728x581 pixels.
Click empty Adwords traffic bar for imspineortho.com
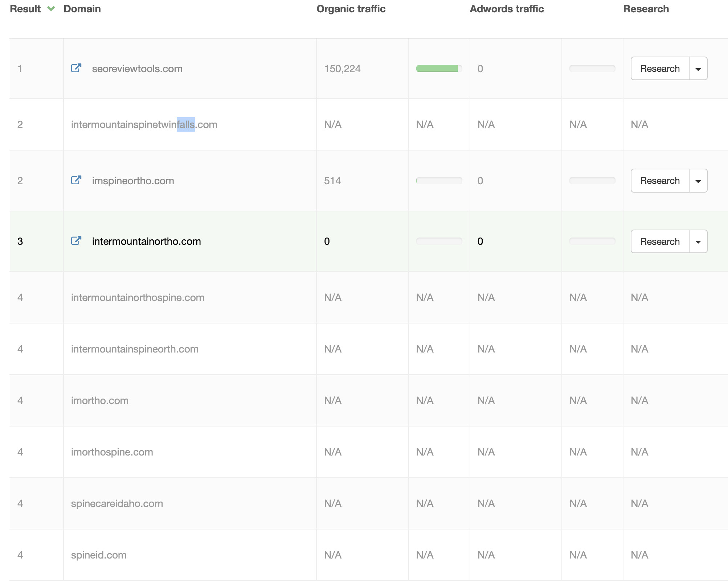(x=592, y=181)
